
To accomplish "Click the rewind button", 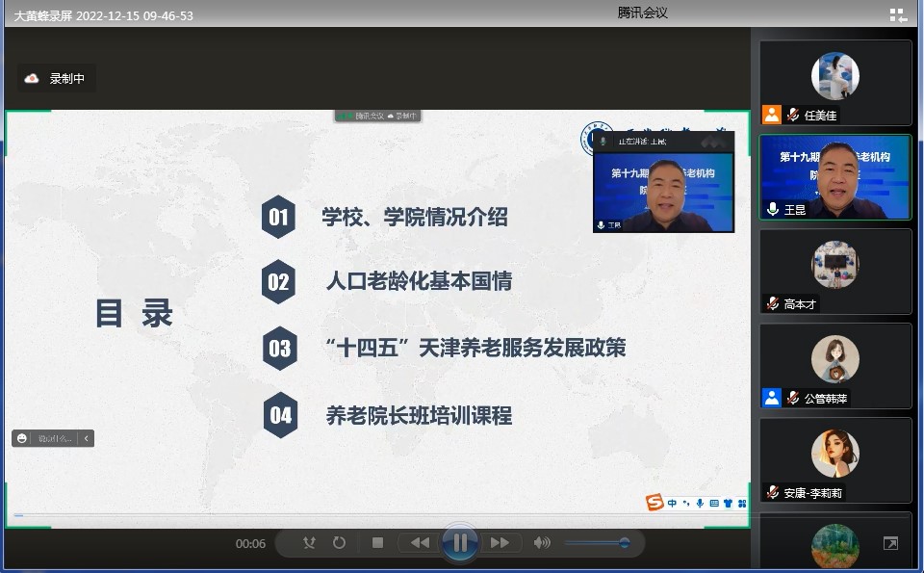I will pyautogui.click(x=420, y=543).
